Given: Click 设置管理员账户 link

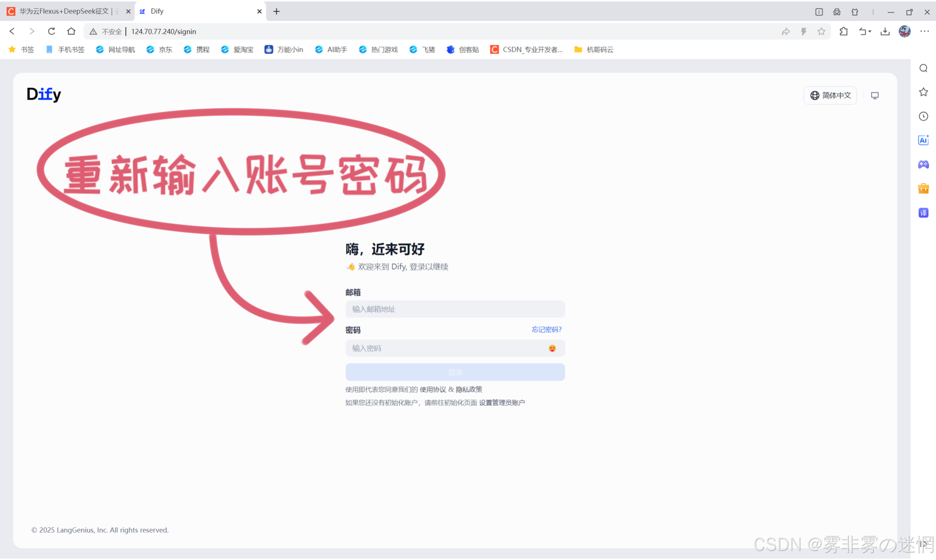Looking at the screenshot, I should pyautogui.click(x=502, y=403).
